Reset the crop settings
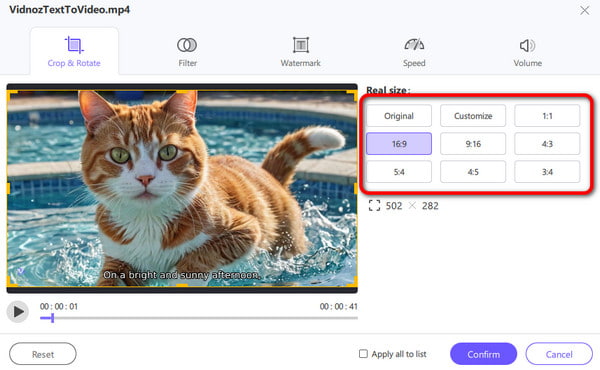The image size is (600, 370). point(43,354)
